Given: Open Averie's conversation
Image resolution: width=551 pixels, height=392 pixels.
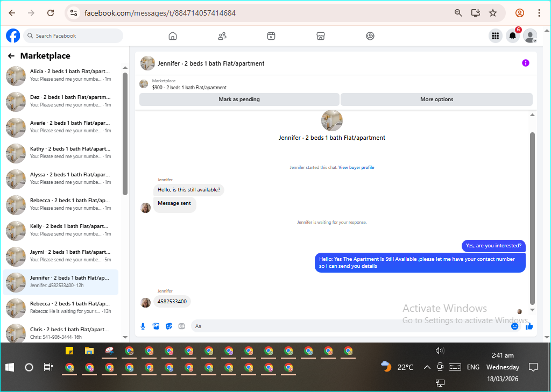Looking at the screenshot, I should (x=60, y=127).
